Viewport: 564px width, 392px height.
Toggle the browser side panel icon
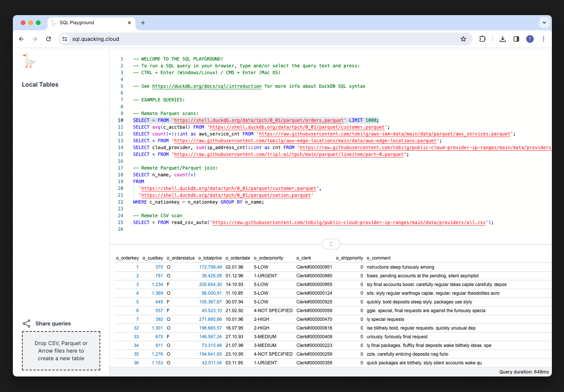tap(516, 39)
